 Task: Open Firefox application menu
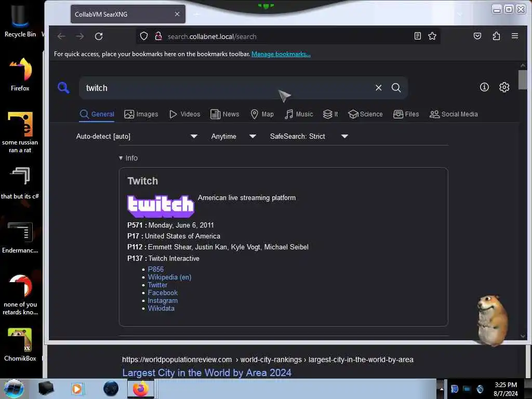point(515,36)
